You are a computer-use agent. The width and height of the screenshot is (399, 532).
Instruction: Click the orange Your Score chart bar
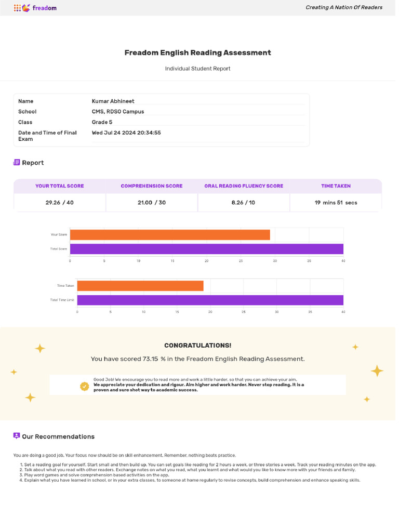[170, 235]
